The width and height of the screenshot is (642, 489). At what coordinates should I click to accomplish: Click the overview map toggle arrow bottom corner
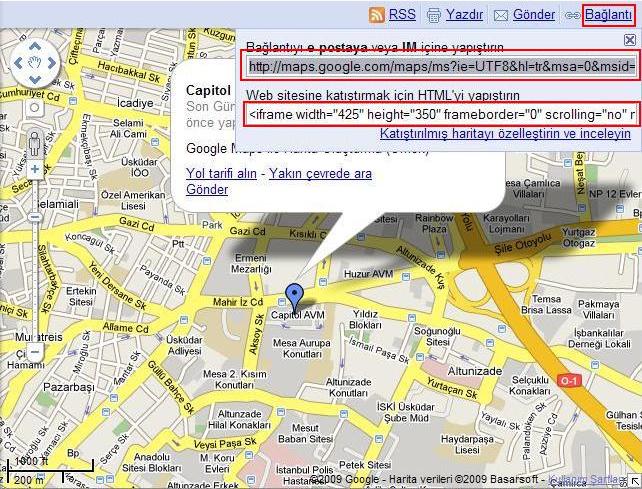(x=635, y=482)
